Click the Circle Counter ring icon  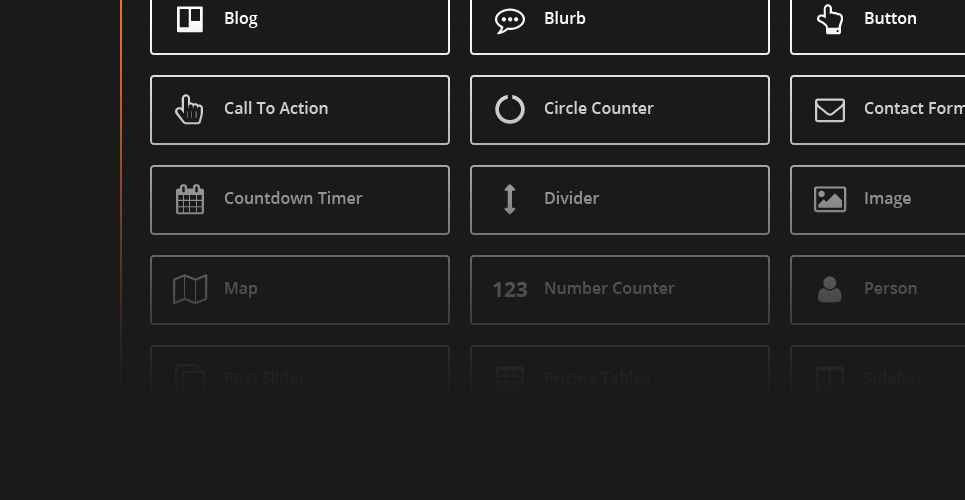(510, 110)
